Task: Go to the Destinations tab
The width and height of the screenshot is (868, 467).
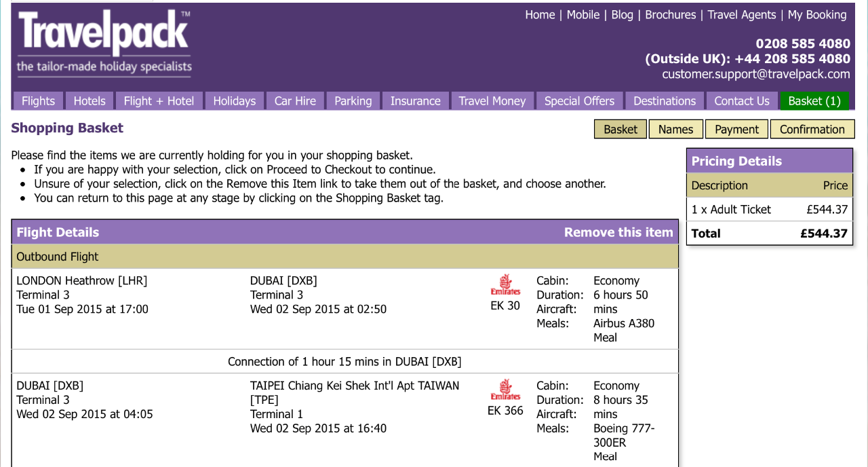Action: tap(665, 100)
